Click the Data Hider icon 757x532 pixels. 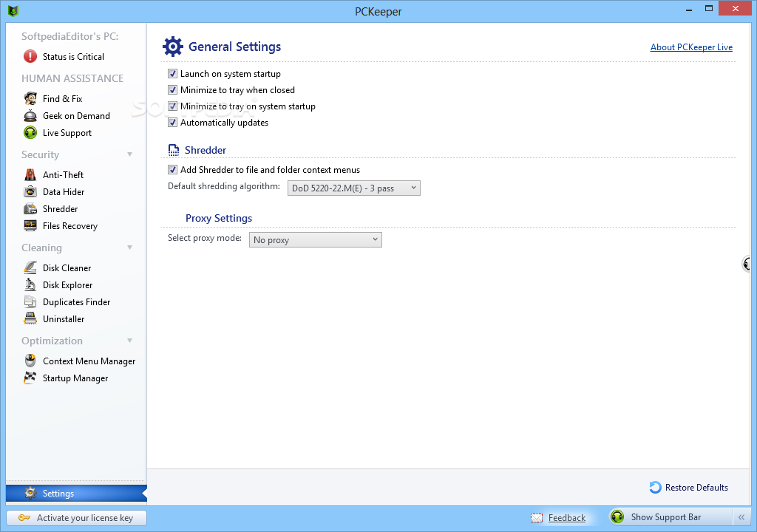click(30, 191)
